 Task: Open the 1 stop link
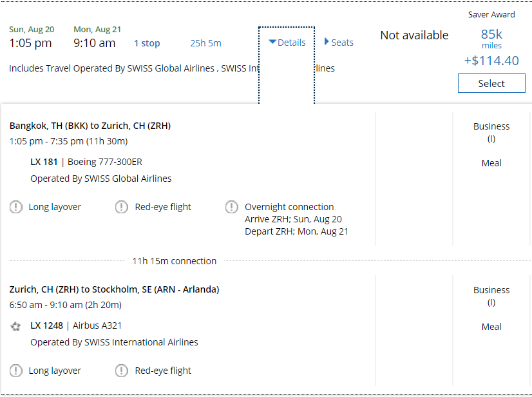click(x=147, y=43)
